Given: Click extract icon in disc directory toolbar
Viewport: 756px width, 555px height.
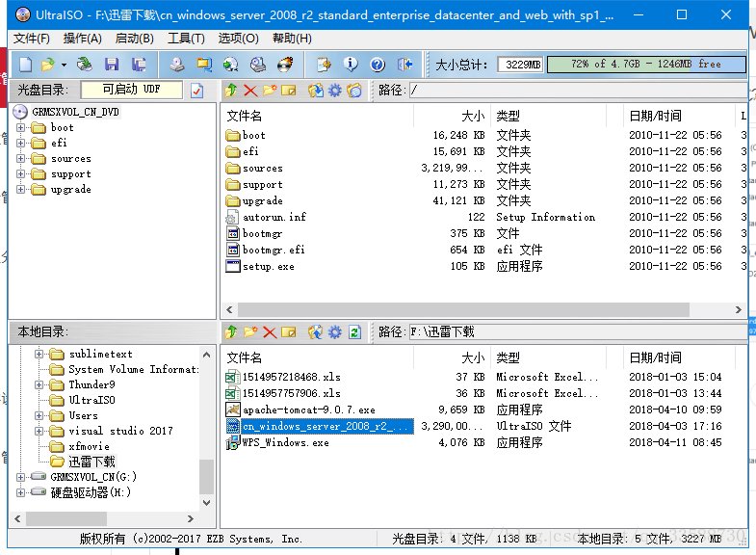Looking at the screenshot, I should 316,91.
